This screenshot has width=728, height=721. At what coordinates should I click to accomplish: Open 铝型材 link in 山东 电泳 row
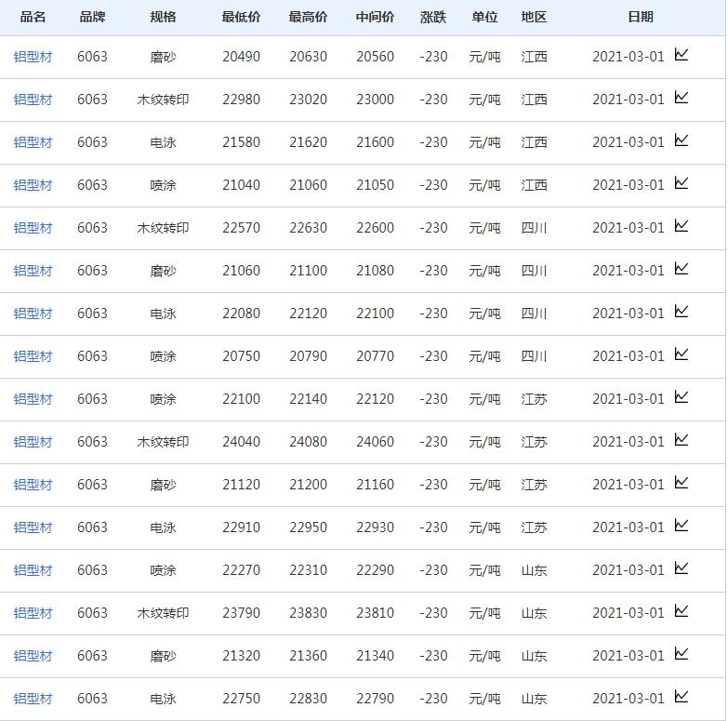[33, 699]
